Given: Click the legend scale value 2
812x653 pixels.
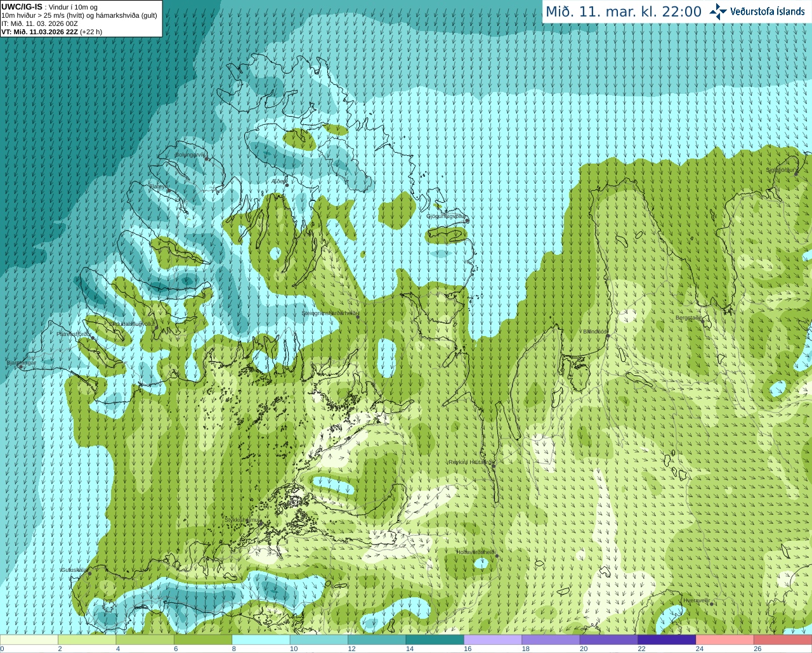Looking at the screenshot, I should click(60, 649).
